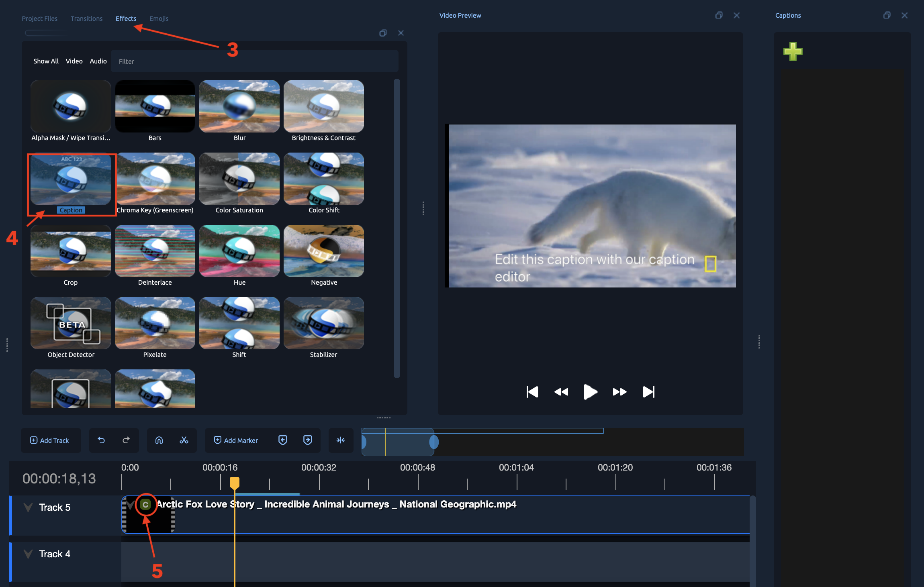
Task: Switch to the Transitions tab
Action: click(x=86, y=18)
